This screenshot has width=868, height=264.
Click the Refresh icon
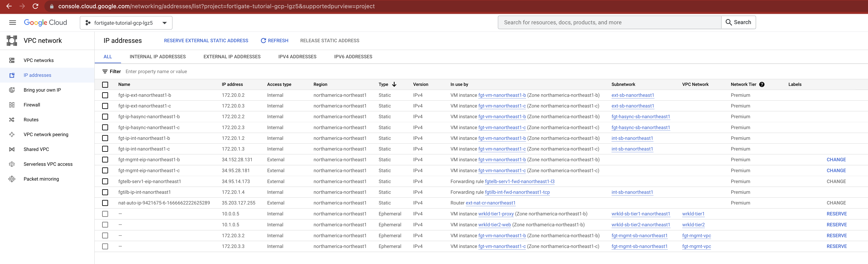click(263, 41)
